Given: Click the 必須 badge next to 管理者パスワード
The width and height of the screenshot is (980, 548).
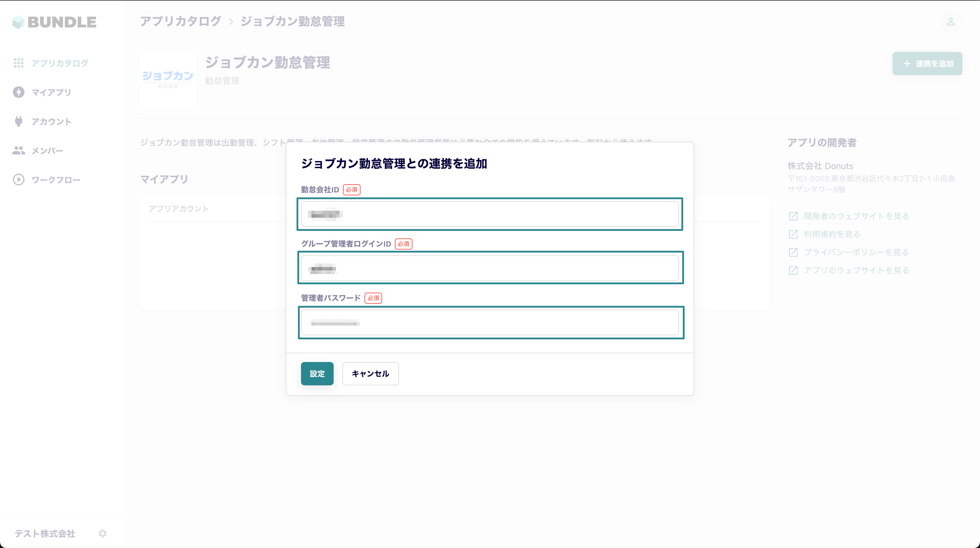Looking at the screenshot, I should pyautogui.click(x=373, y=298).
